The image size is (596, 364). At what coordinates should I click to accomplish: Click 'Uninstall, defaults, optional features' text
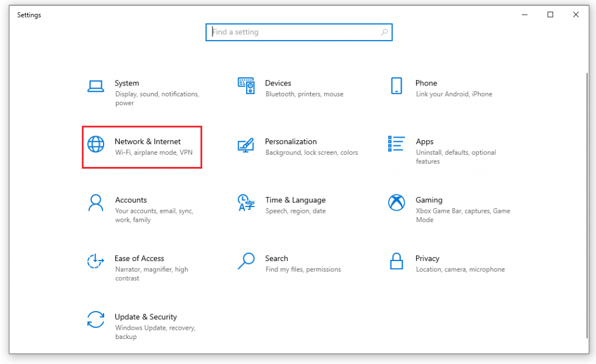(x=456, y=157)
